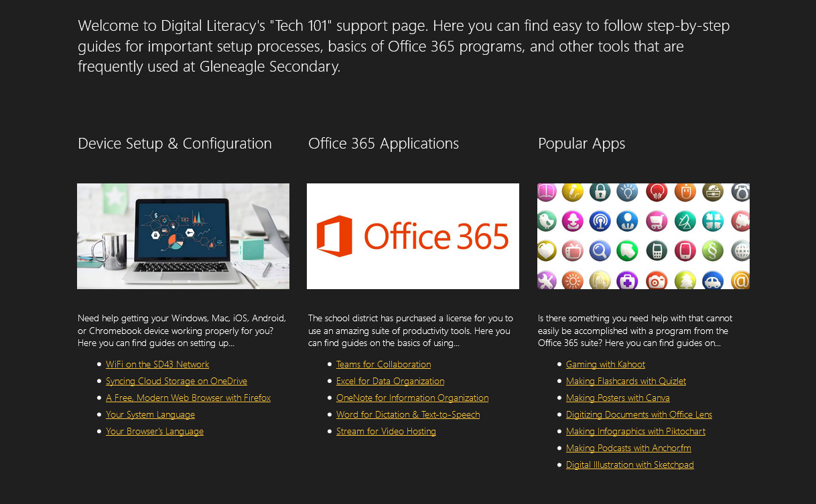The width and height of the screenshot is (816, 504).
Task: Visit Making Podcasts with Anchor.fm guide
Action: pos(628,448)
